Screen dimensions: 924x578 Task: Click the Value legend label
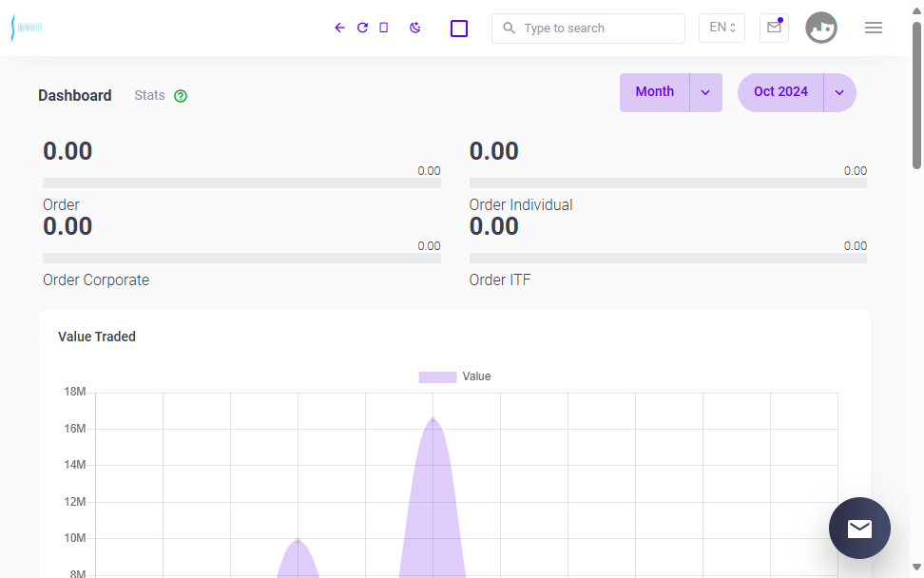(x=476, y=376)
